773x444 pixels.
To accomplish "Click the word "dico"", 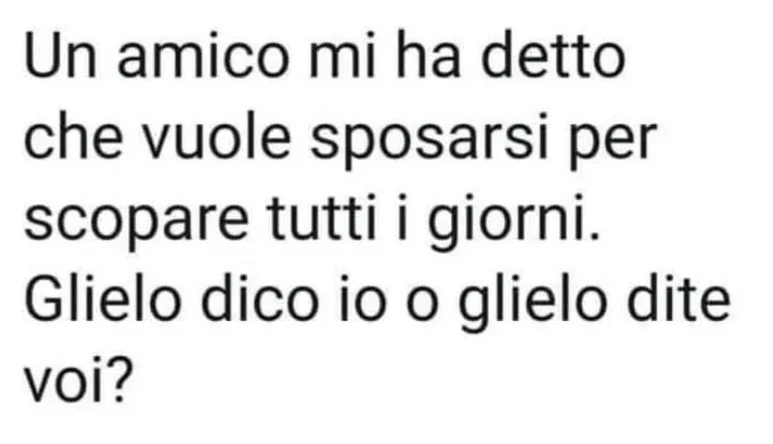I will point(260,301).
